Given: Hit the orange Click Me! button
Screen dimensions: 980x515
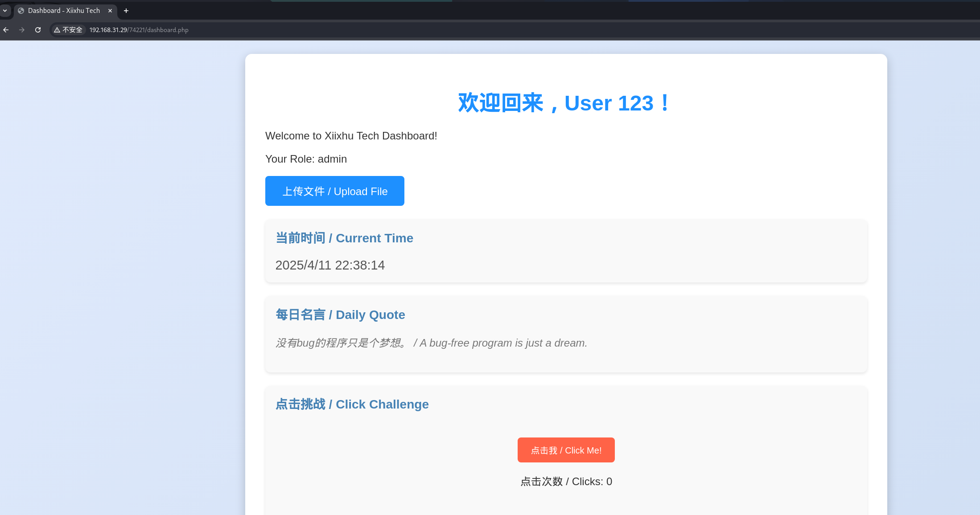Looking at the screenshot, I should pyautogui.click(x=566, y=450).
